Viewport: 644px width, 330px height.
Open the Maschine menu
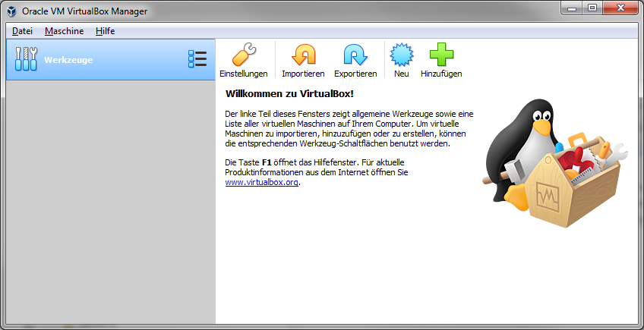pyautogui.click(x=64, y=31)
